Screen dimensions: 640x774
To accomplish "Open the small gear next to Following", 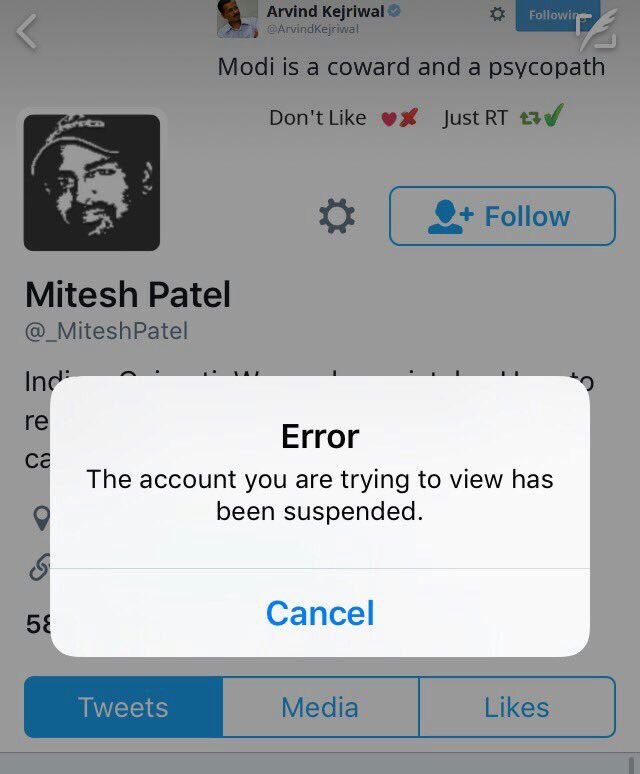I will (497, 13).
